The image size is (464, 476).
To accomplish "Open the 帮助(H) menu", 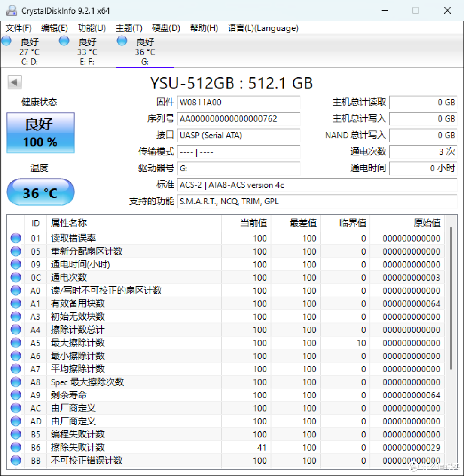I will [204, 28].
